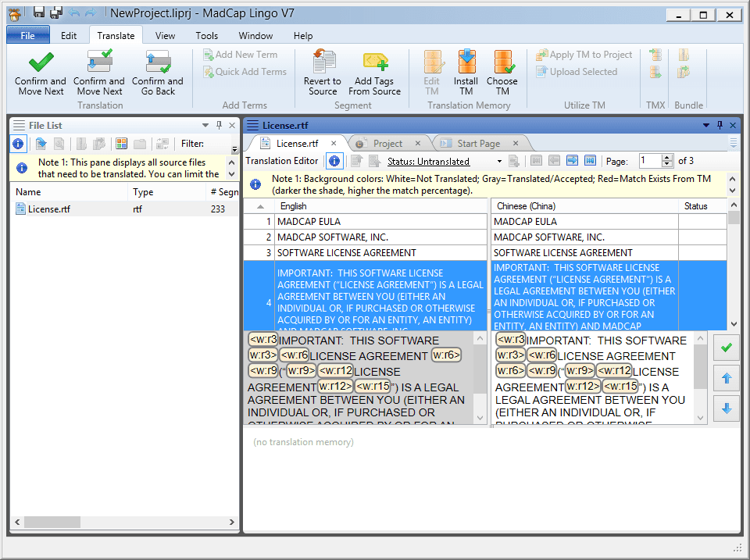This screenshot has height=560, width=750.
Task: Select segment 3 SOFTWARE LICENSE AGREEMENT source
Action: coord(381,252)
